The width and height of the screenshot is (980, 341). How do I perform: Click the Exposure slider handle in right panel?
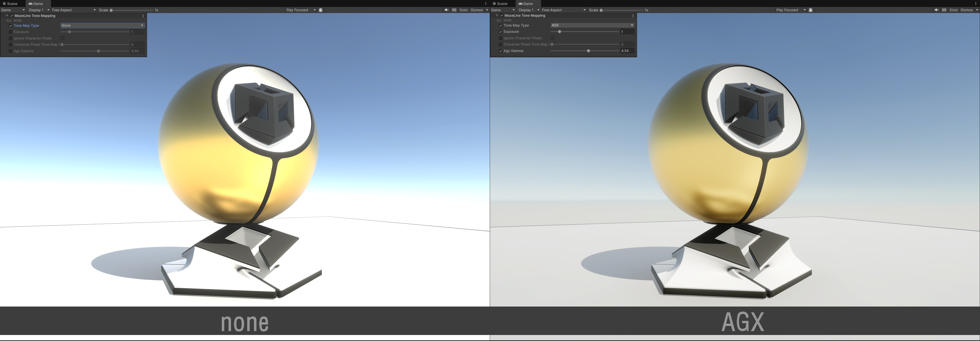pos(560,32)
